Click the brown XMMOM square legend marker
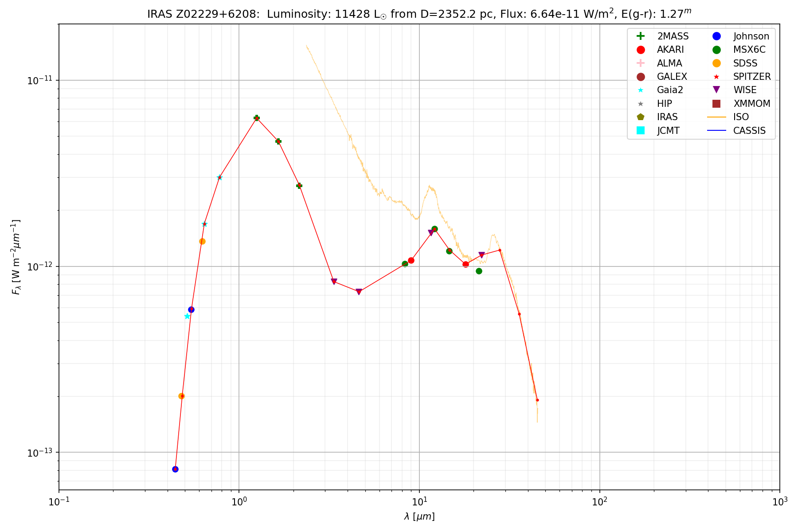 coord(716,103)
